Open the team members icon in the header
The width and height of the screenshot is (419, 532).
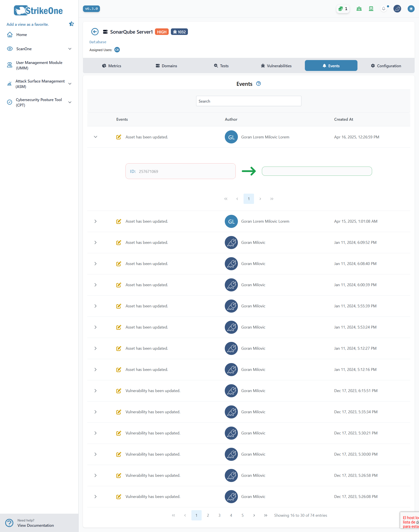pyautogui.click(x=359, y=9)
